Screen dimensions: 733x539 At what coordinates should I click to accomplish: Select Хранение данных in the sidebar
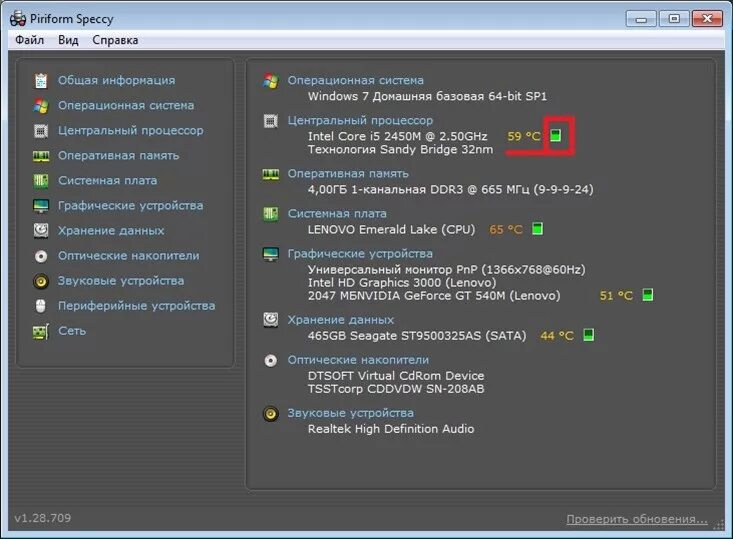(x=111, y=230)
